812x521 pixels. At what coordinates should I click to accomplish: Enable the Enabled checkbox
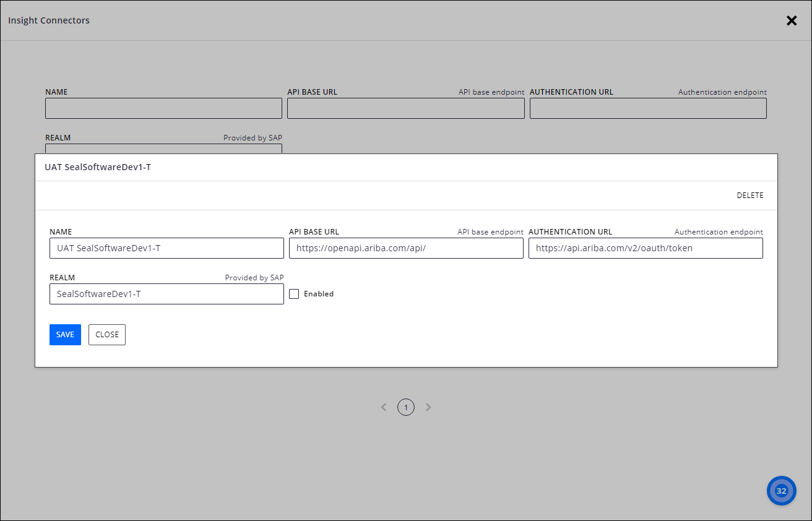point(294,293)
